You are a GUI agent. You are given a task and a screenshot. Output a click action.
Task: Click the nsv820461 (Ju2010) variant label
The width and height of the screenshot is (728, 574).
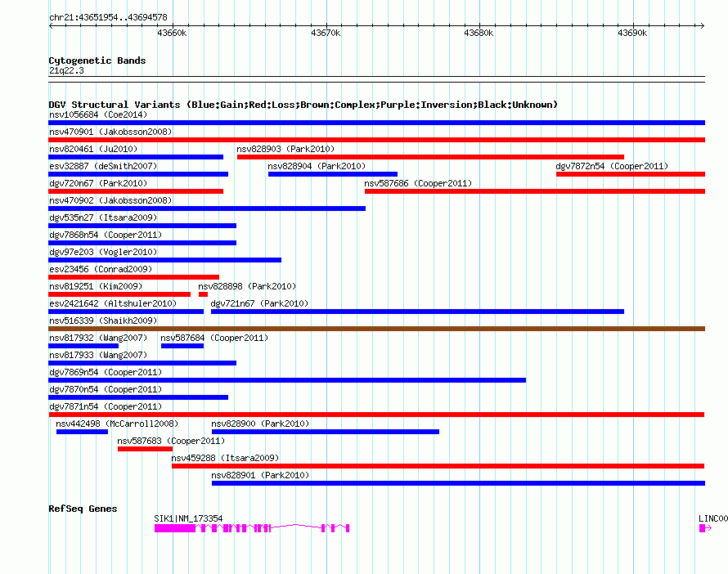(x=93, y=149)
